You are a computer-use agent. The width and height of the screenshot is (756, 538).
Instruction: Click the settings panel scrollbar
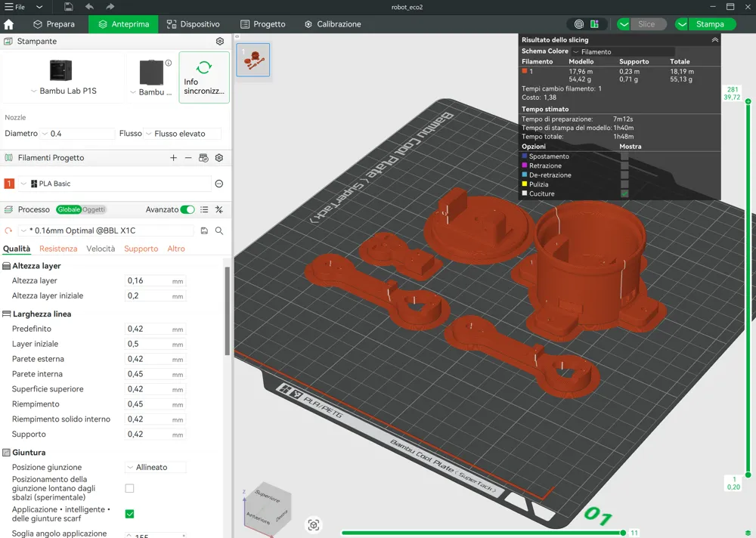[x=228, y=311]
